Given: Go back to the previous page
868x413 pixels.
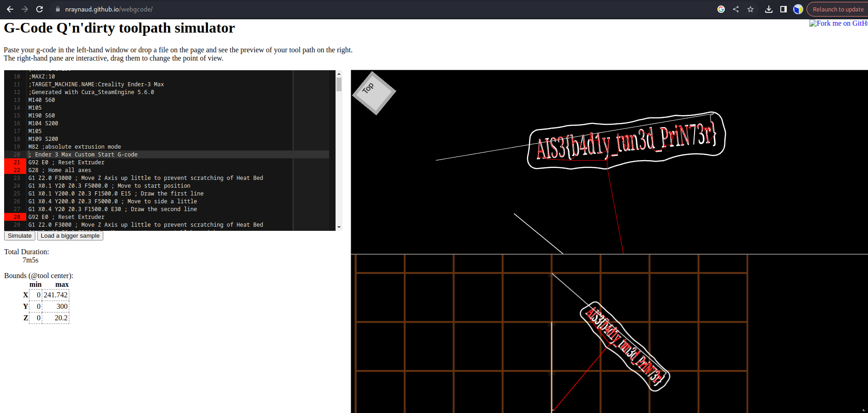Looking at the screenshot, I should point(10,9).
